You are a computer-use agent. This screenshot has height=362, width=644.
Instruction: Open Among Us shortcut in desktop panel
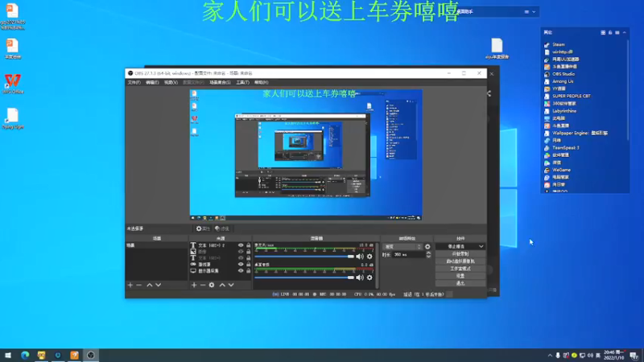[562, 81]
